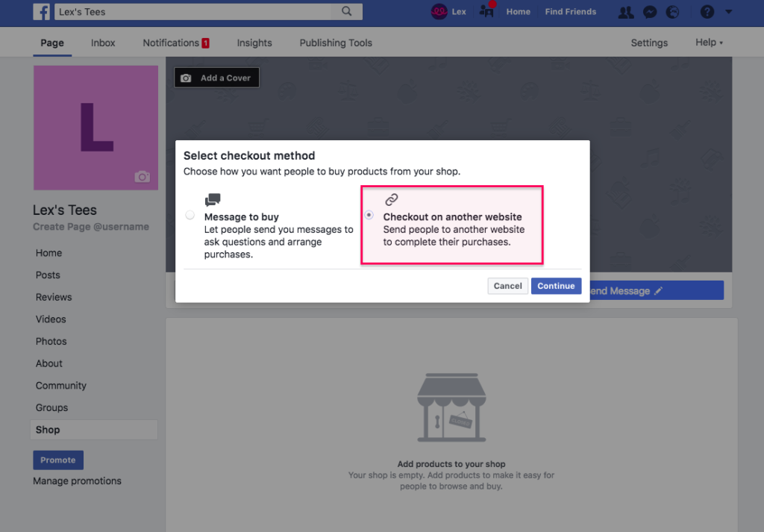Image resolution: width=764 pixels, height=532 pixels.
Task: Open Groups in page sidebar
Action: (51, 408)
